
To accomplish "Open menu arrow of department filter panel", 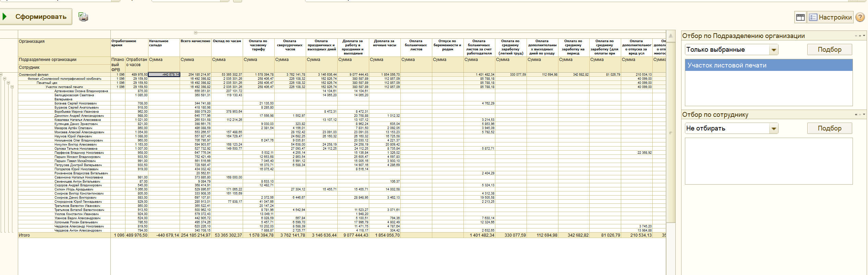I will tap(864, 36).
